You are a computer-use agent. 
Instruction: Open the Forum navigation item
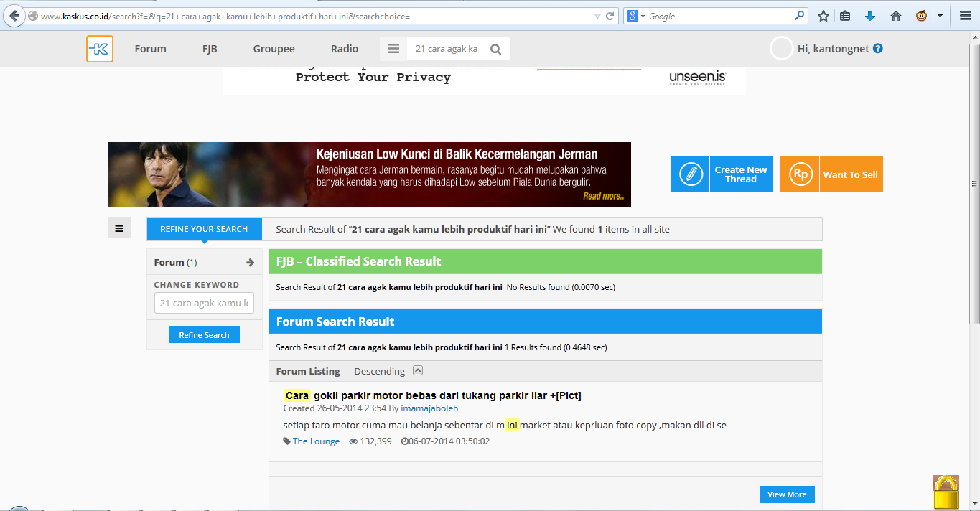click(x=150, y=49)
